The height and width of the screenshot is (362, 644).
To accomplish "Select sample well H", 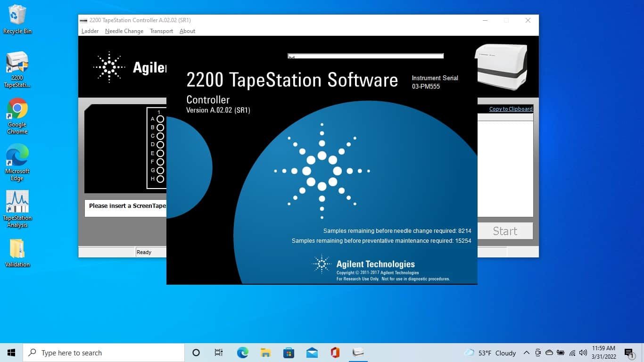I will [160, 179].
